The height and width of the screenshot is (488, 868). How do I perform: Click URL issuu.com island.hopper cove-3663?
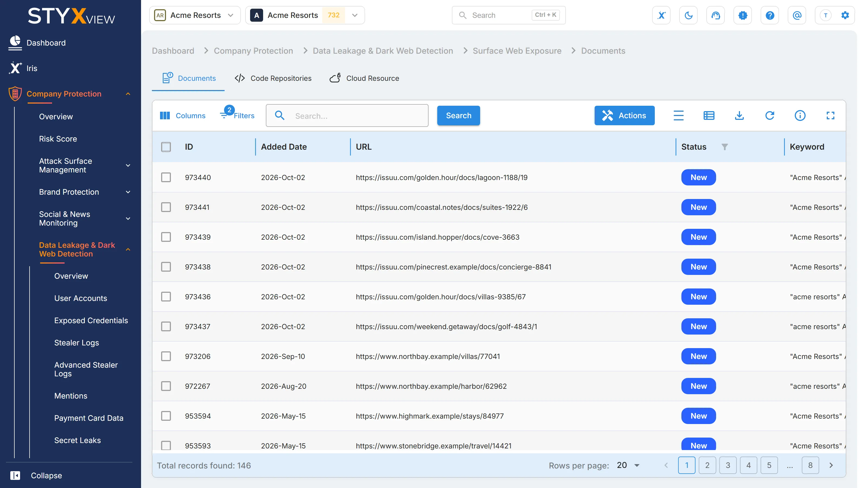click(437, 237)
